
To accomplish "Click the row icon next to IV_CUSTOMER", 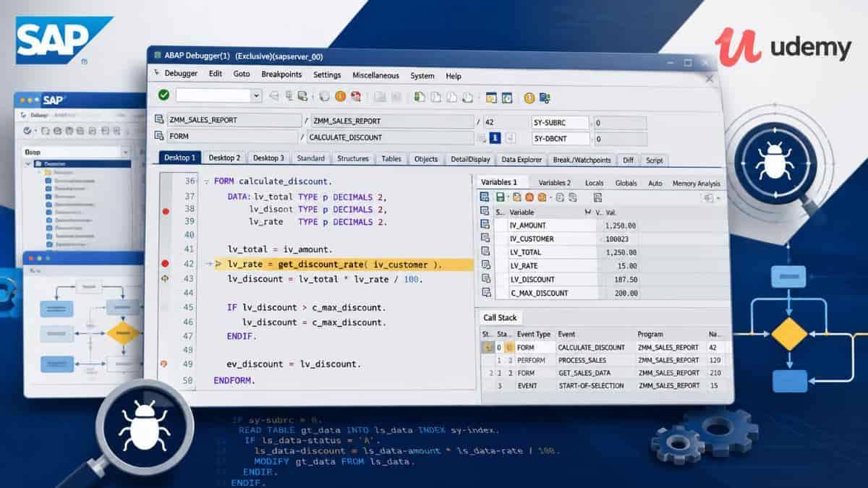I will pos(485,239).
